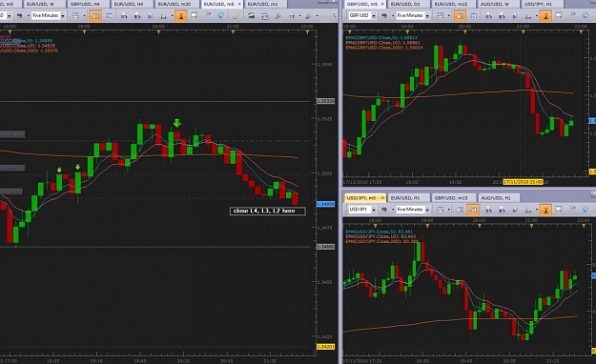Viewport: 596px width, 364px height.
Task: Toggle the orange hourglass button in USD/JPY toolbar
Action: 545,210
